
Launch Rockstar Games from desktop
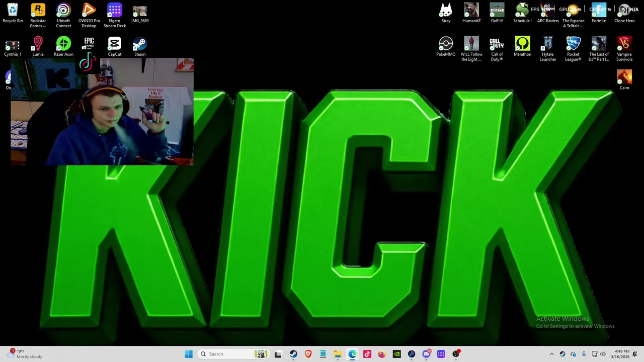pyautogui.click(x=38, y=16)
